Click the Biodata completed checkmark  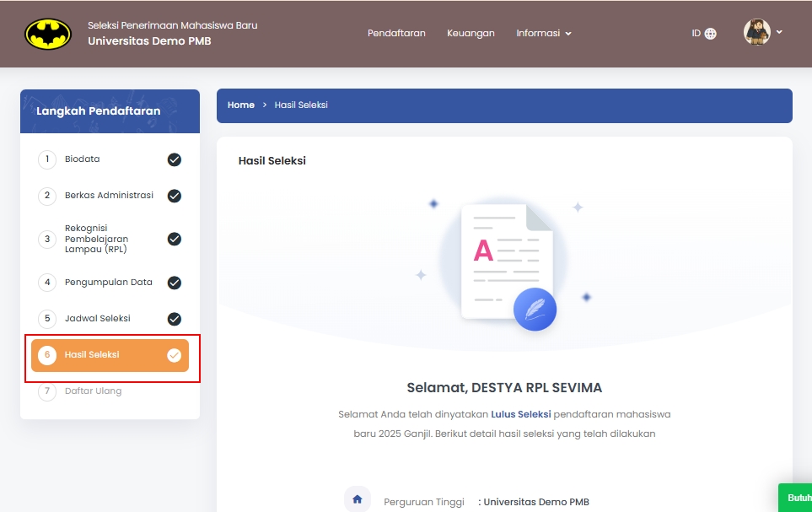175,159
